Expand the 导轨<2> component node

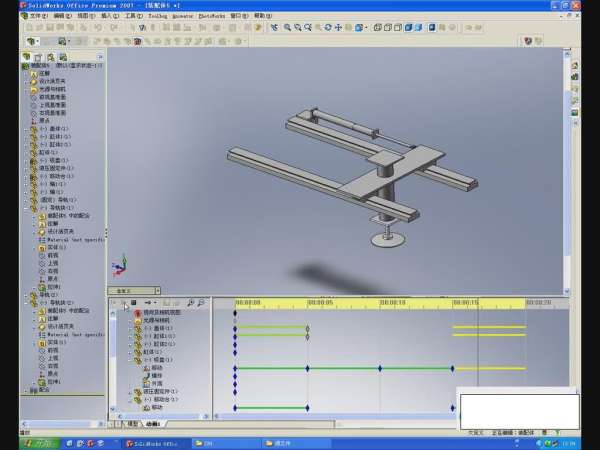pyautogui.click(x=26, y=295)
